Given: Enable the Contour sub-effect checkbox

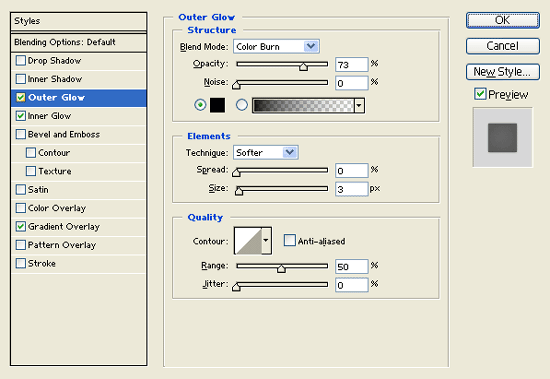Looking at the screenshot, I should tap(31, 153).
